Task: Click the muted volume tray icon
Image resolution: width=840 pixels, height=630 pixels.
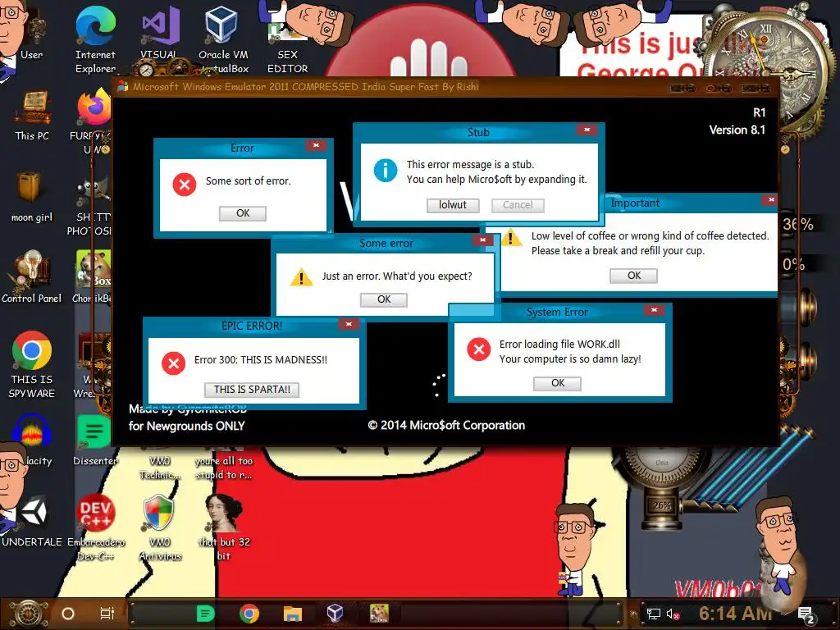Action: 673,614
